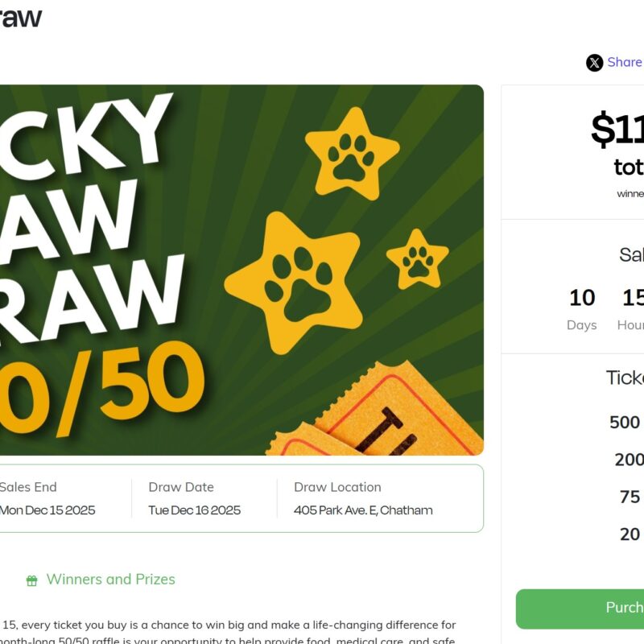Choose the 75 tickets option
This screenshot has width=644, height=644.
tap(630, 497)
